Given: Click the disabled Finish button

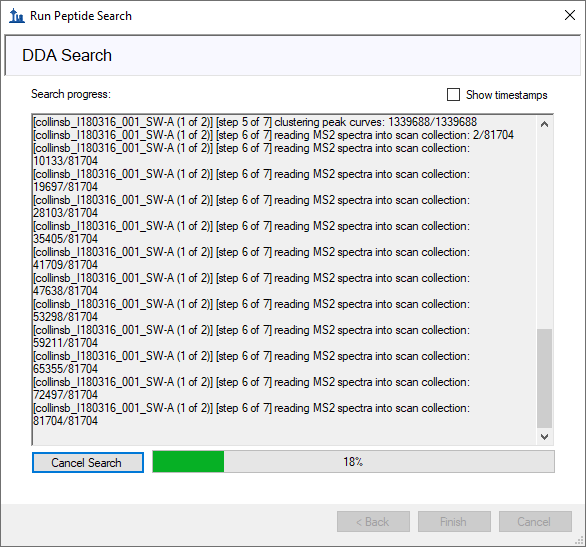Looking at the screenshot, I should coord(454,522).
